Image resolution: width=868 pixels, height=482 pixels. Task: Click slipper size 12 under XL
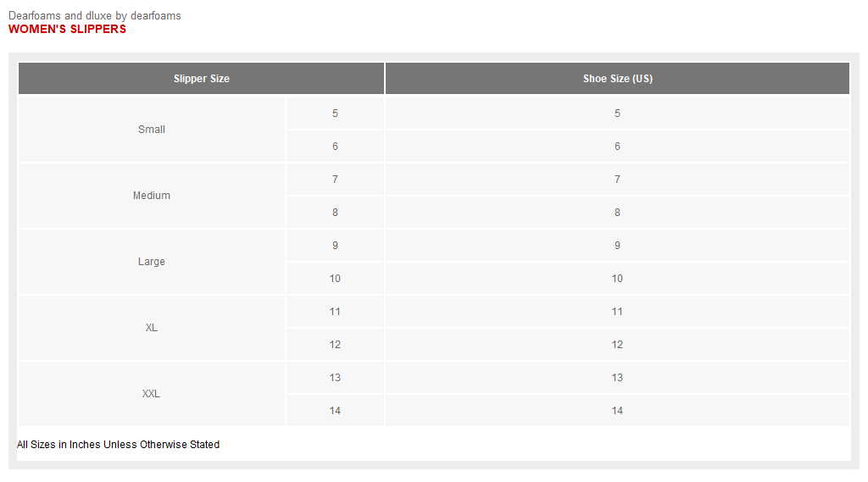(335, 345)
